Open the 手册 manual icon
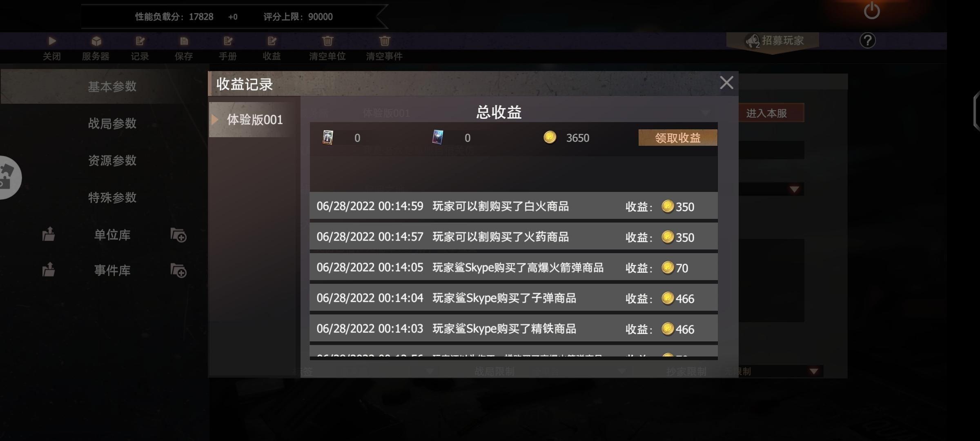Screen dimensions: 980x441 click(x=228, y=41)
